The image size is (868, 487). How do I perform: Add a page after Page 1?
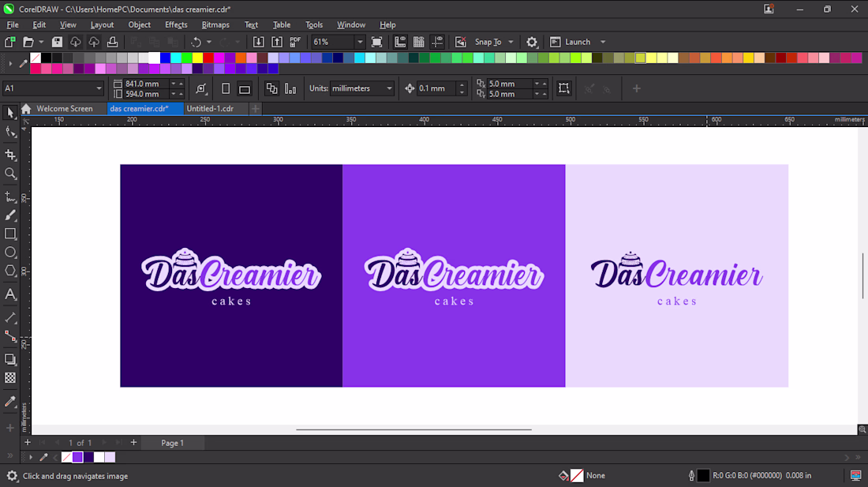(x=133, y=443)
